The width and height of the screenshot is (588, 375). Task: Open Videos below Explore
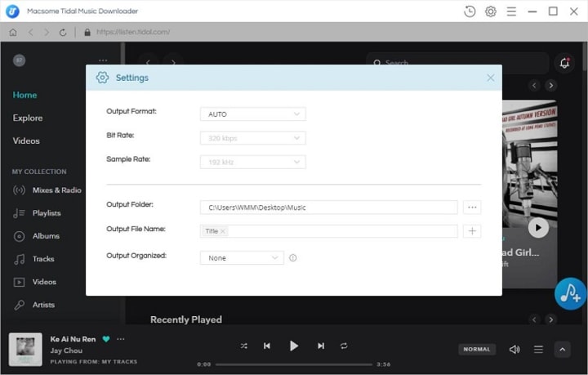[x=26, y=141]
